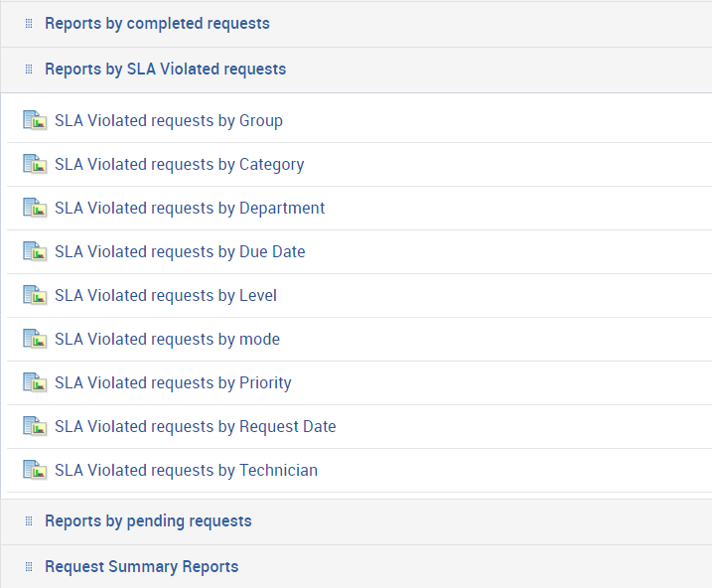The width and height of the screenshot is (712, 588).
Task: Open SLA Violated requests by Request Date report
Action: pos(196,427)
